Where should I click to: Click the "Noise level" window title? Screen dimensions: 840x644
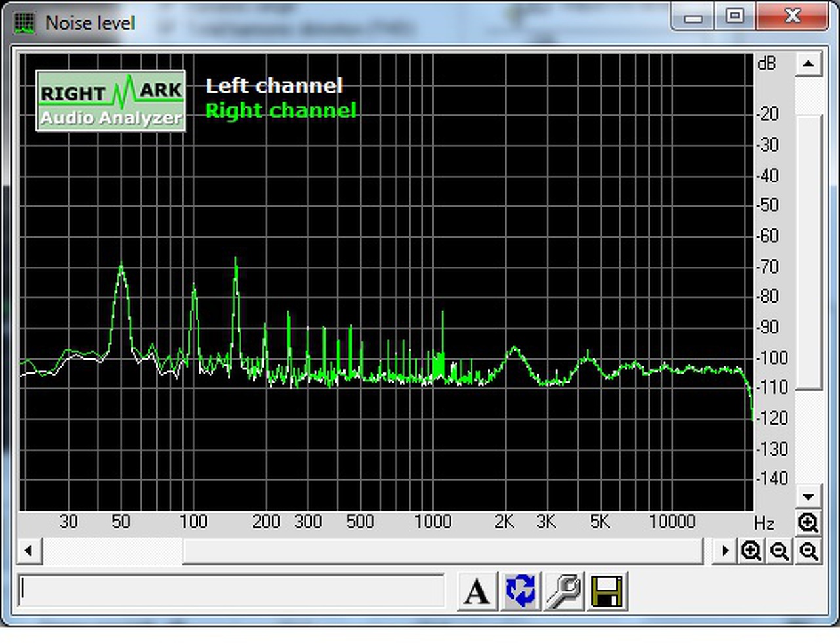(90, 23)
